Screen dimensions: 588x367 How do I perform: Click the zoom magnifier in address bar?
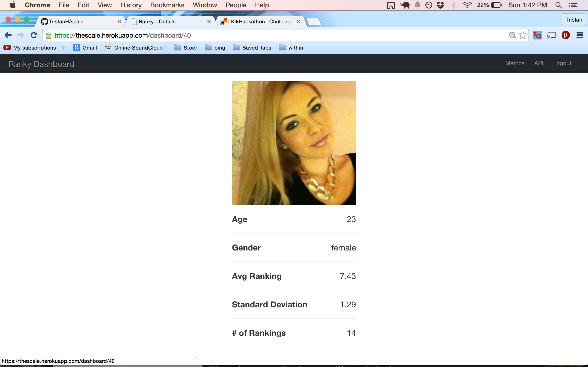tap(512, 35)
